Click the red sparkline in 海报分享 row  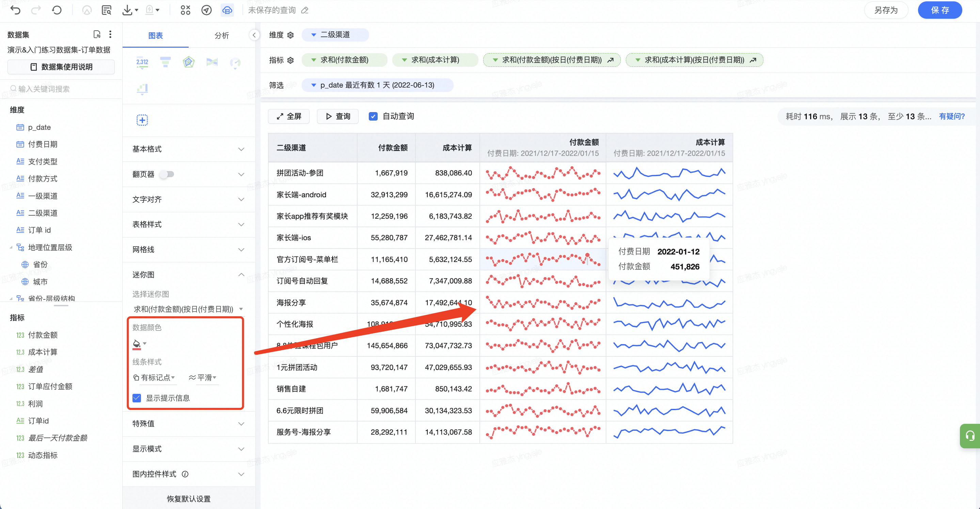tap(543, 303)
